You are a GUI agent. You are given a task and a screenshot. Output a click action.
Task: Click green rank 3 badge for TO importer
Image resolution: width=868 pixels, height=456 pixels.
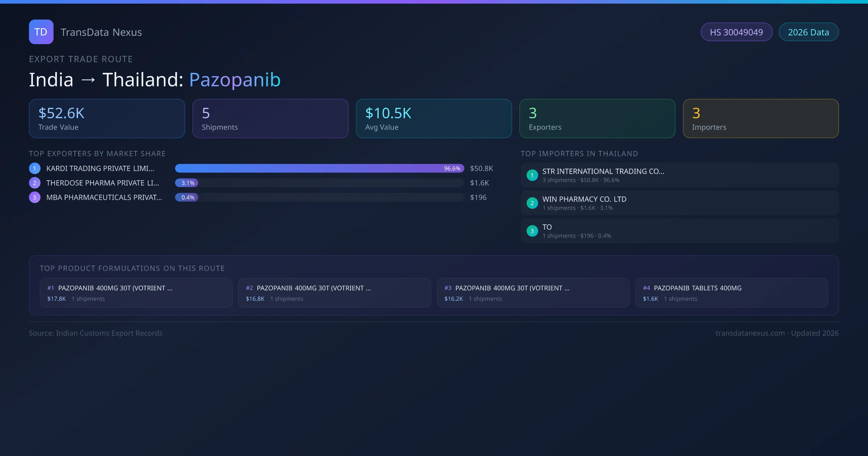coord(532,231)
